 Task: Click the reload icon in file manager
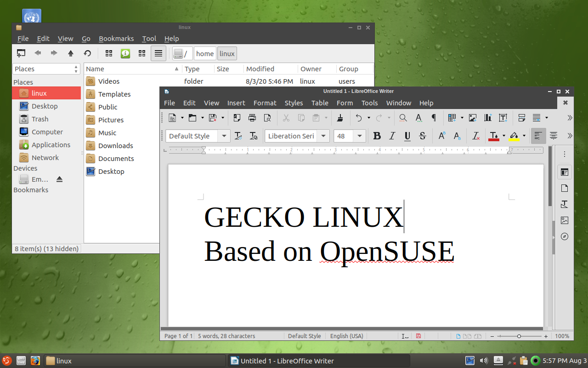(87, 53)
